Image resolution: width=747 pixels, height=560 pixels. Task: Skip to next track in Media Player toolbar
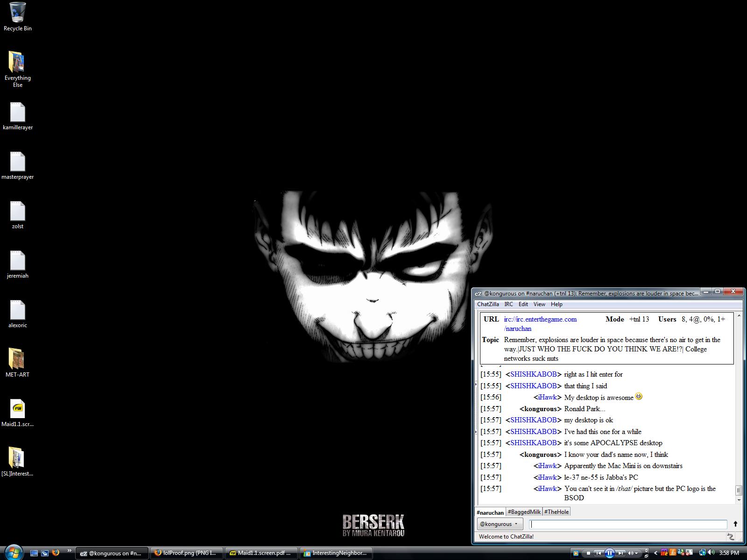click(620, 553)
